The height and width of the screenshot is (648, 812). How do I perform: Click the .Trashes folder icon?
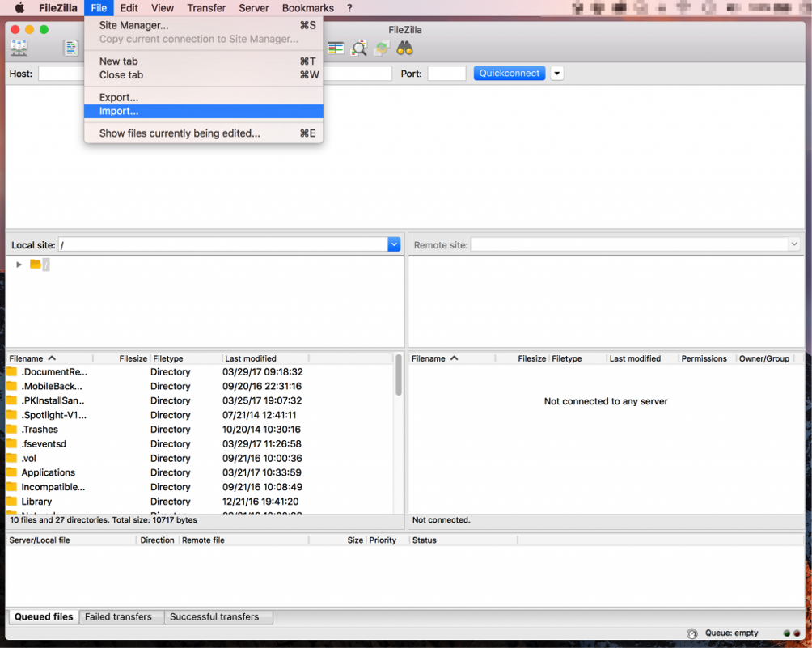point(12,429)
